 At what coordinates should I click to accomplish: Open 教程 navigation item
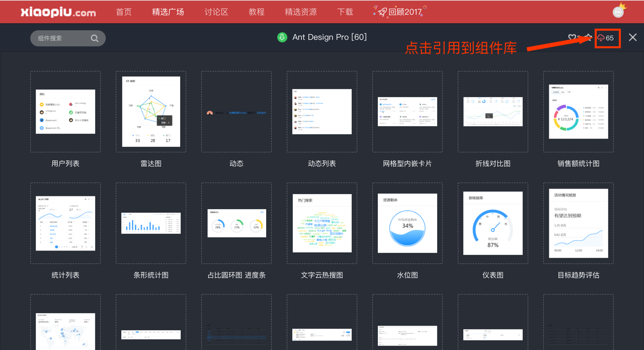click(257, 12)
